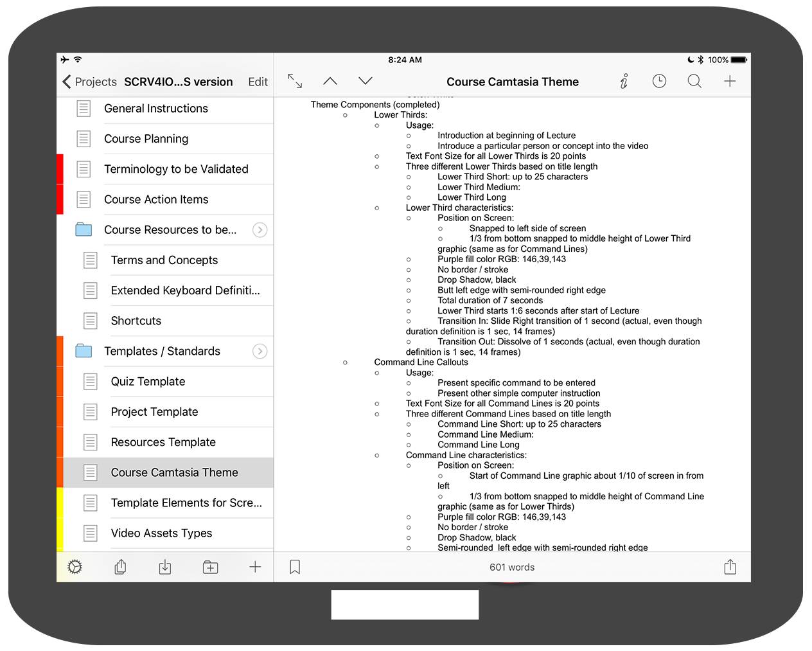Open the Quiz Template document

(148, 382)
